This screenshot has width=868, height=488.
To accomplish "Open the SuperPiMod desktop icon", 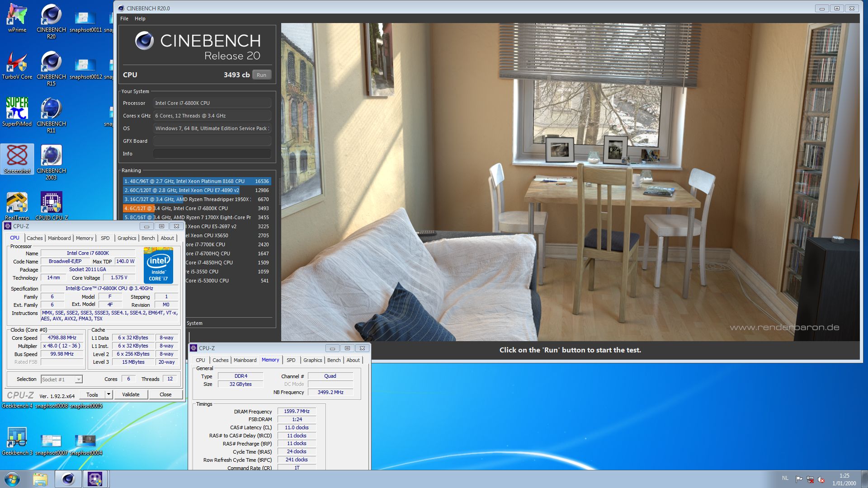I will point(17,112).
